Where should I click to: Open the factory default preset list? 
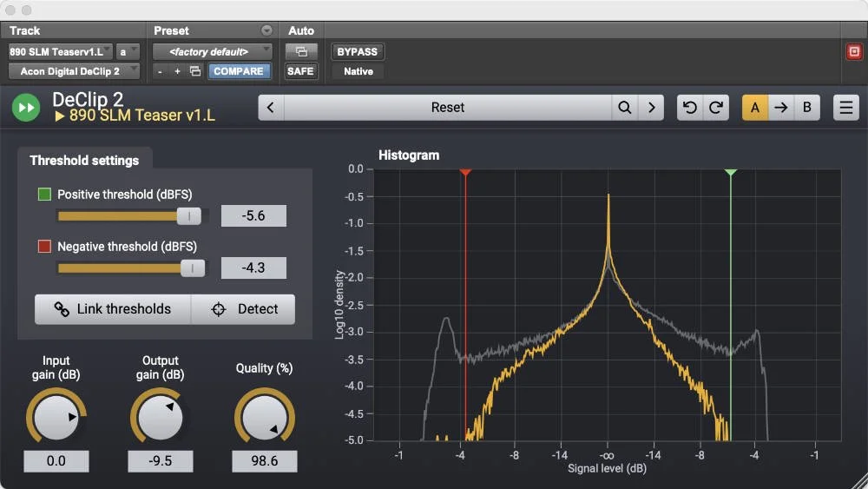tap(213, 51)
